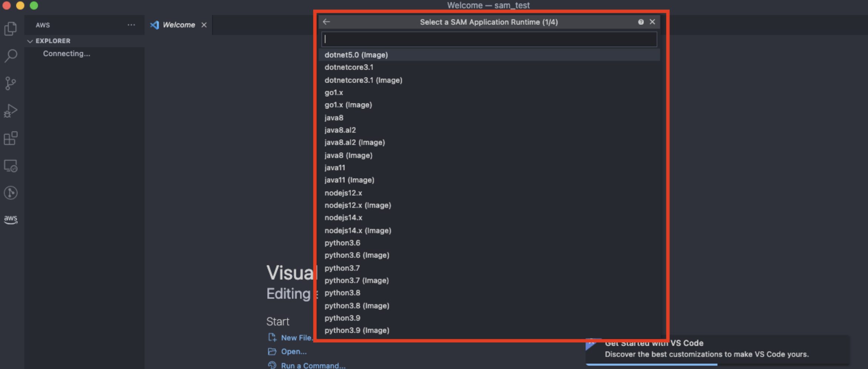Viewport: 868px width, 369px height.
Task: Select nodejs14.x (Image) runtime
Action: point(489,230)
